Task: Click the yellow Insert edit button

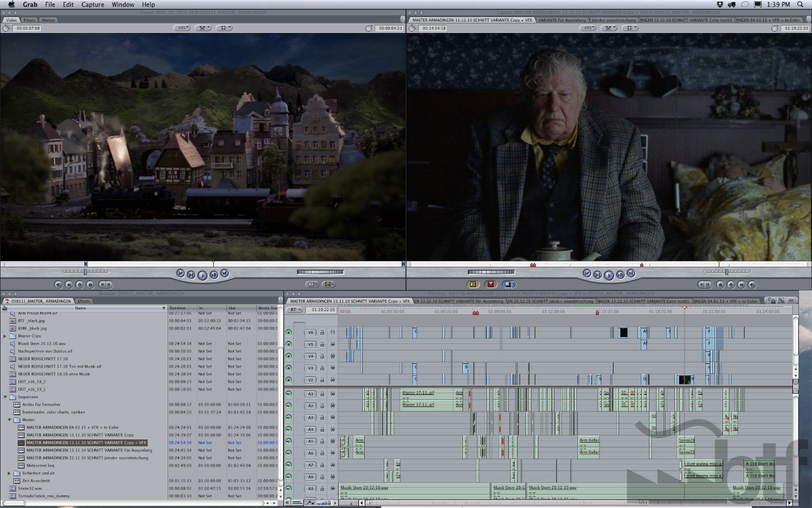Action: pyautogui.click(x=473, y=284)
